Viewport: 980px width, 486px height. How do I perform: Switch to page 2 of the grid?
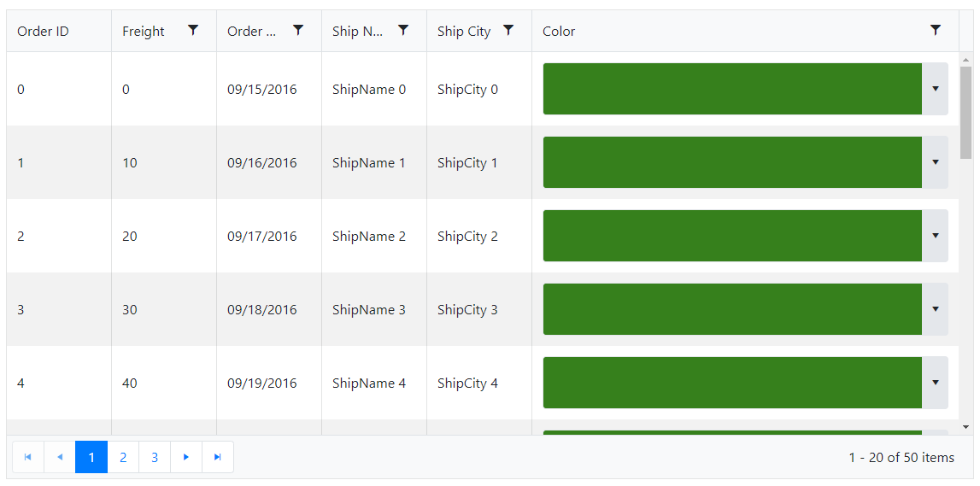tap(123, 457)
